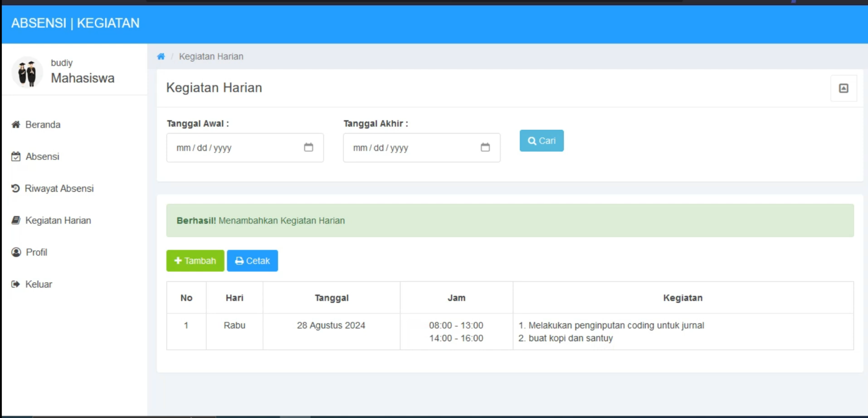The height and width of the screenshot is (418, 868).
Task: Open Tanggal Awal calendar picker
Action: point(308,147)
